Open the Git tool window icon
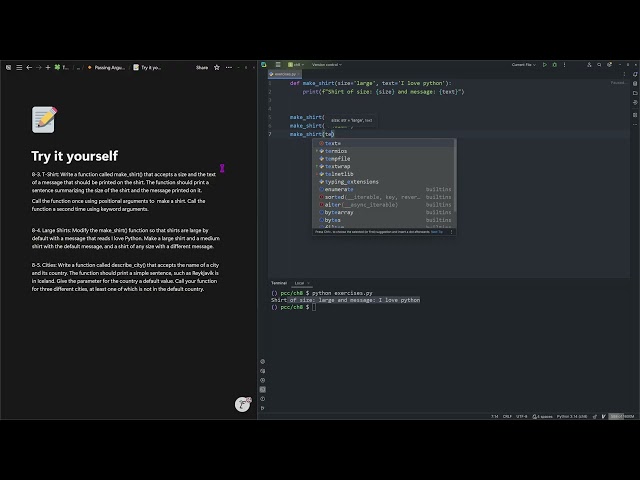The image size is (640, 480). coord(262,408)
